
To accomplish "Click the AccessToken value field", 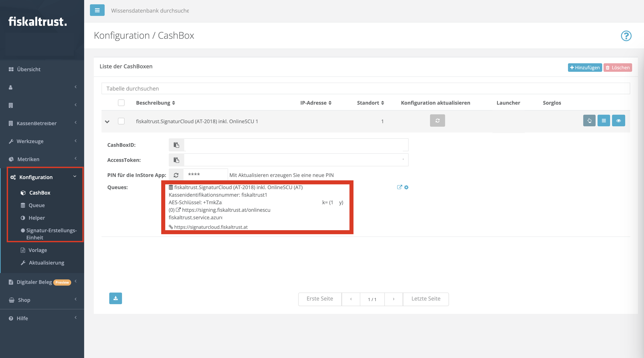I will tap(296, 160).
